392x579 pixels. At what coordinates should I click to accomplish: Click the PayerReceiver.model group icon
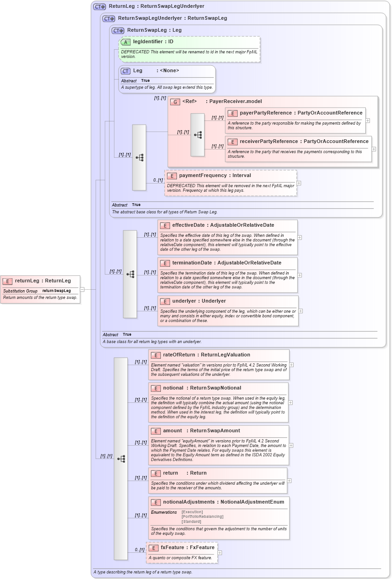coord(176,102)
